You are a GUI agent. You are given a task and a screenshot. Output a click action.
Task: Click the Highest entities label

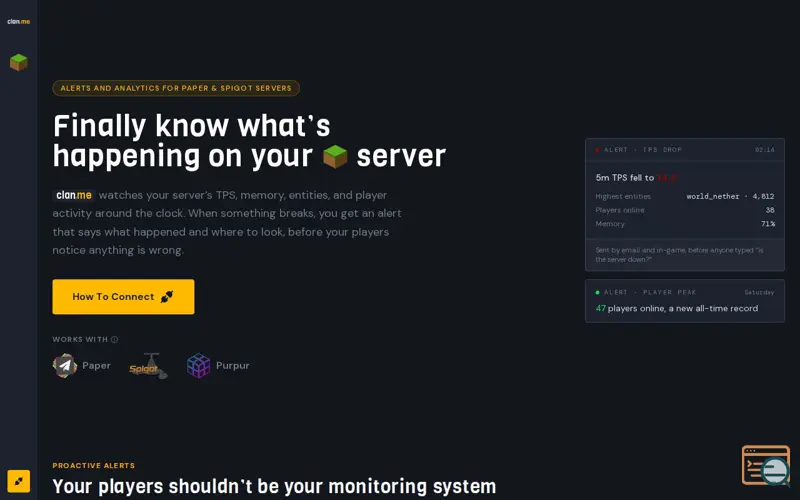[x=623, y=196]
